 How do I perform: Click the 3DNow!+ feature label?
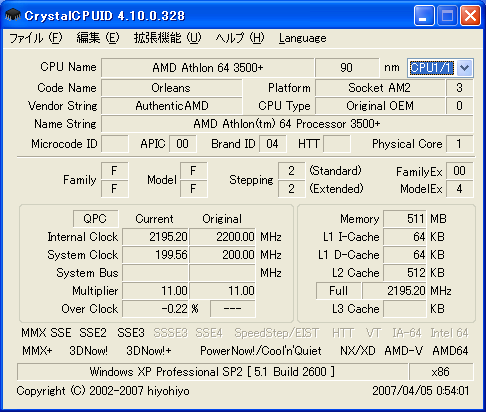149,351
